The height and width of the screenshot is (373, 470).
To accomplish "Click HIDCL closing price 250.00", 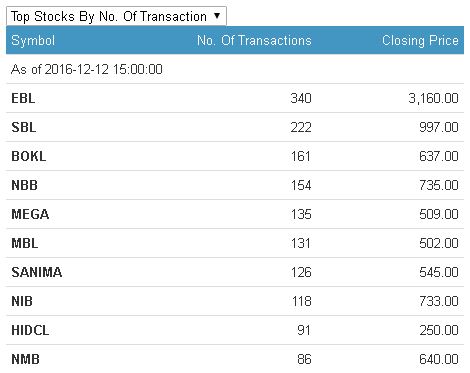I will tap(439, 330).
